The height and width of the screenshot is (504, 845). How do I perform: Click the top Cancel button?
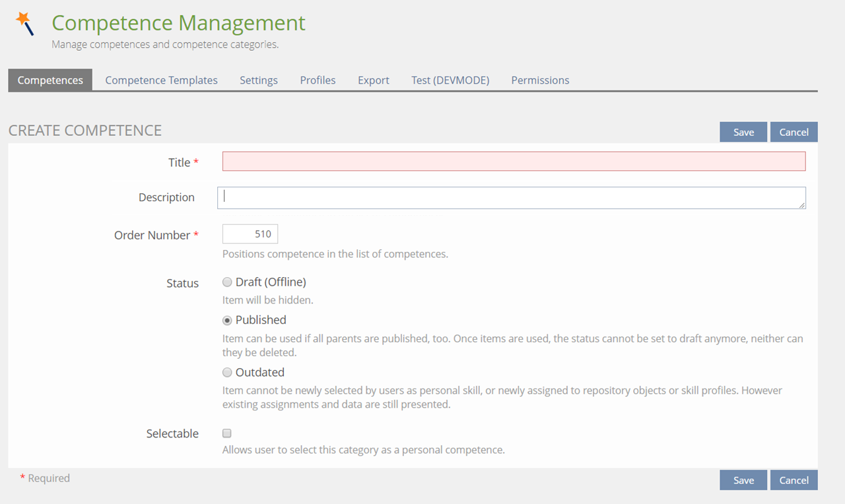pos(794,132)
